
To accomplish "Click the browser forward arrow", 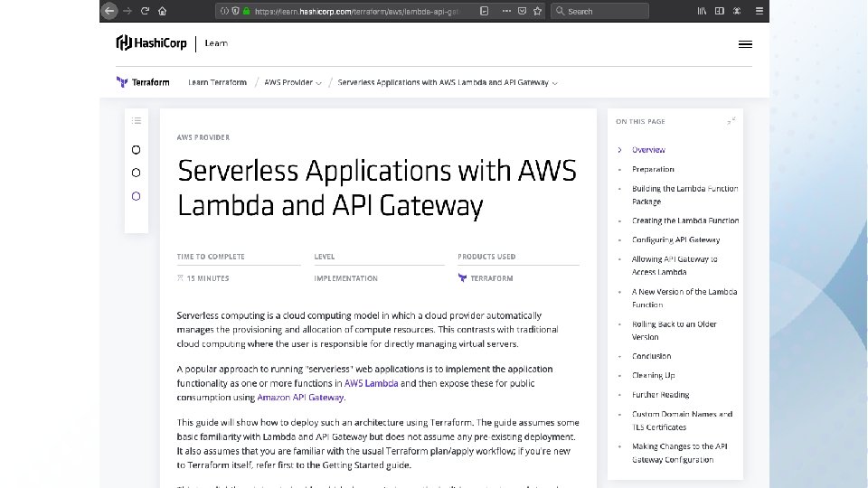I will [x=127, y=11].
